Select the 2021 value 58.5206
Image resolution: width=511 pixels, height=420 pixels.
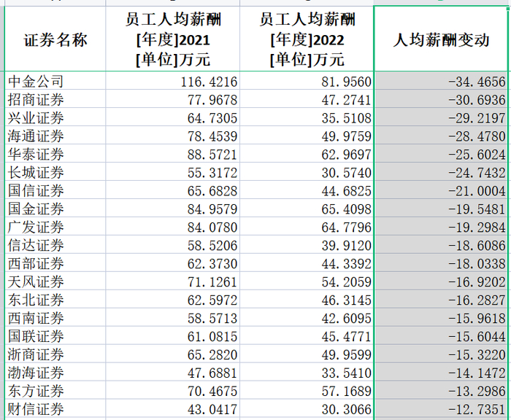(x=173, y=244)
